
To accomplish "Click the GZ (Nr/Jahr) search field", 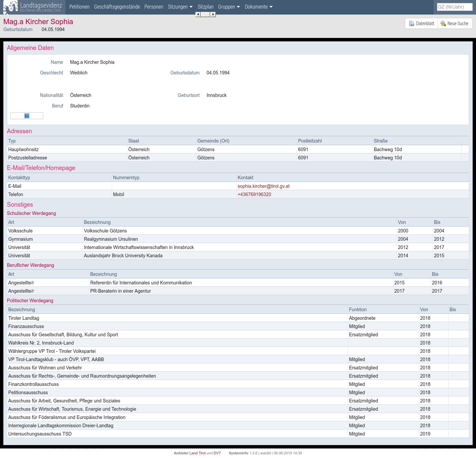I will [455, 7].
